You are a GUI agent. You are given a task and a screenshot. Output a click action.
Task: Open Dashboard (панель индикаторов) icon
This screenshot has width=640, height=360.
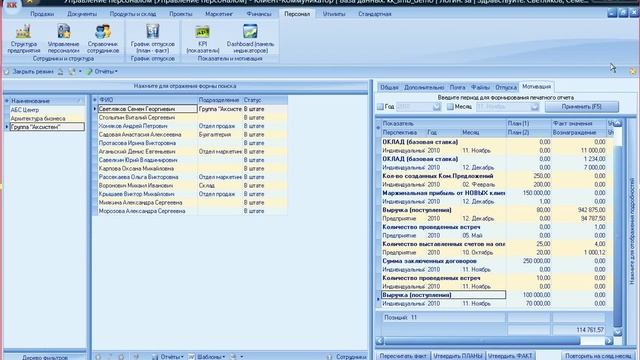(x=250, y=39)
